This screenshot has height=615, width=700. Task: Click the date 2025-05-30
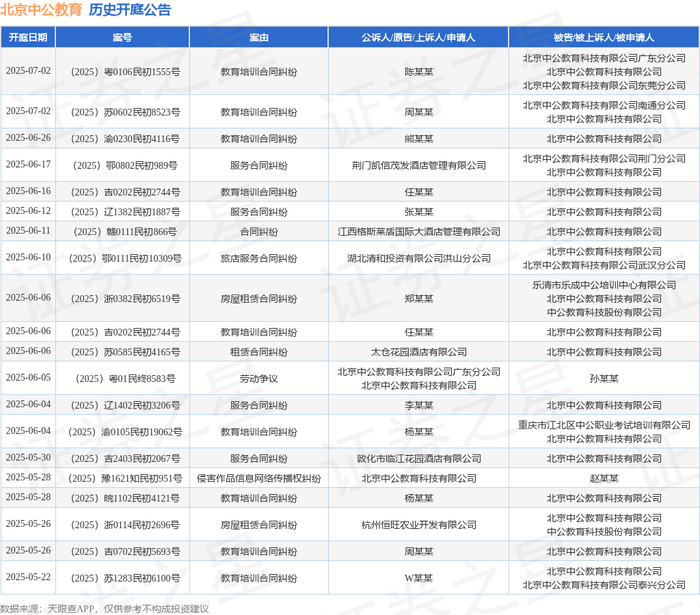click(x=28, y=457)
